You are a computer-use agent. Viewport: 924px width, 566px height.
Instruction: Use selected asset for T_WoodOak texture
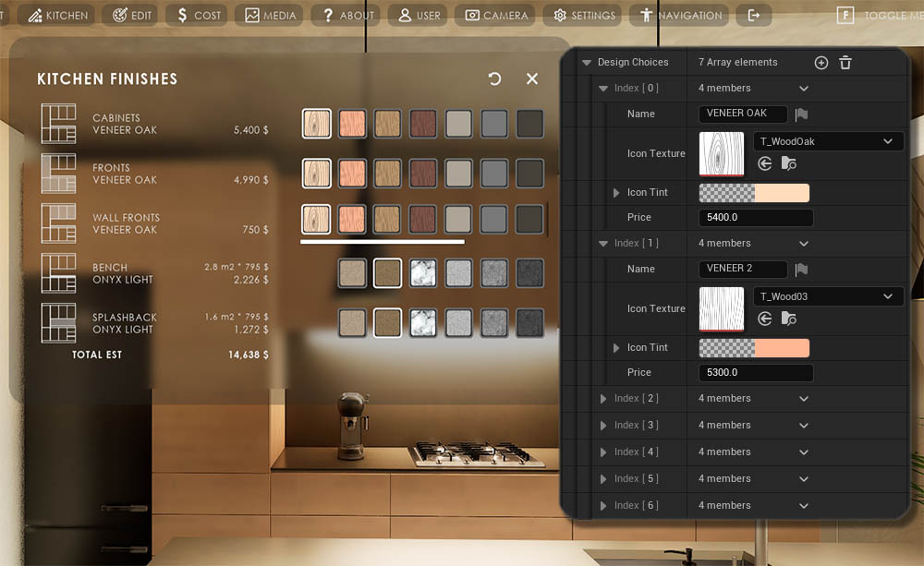(x=765, y=163)
